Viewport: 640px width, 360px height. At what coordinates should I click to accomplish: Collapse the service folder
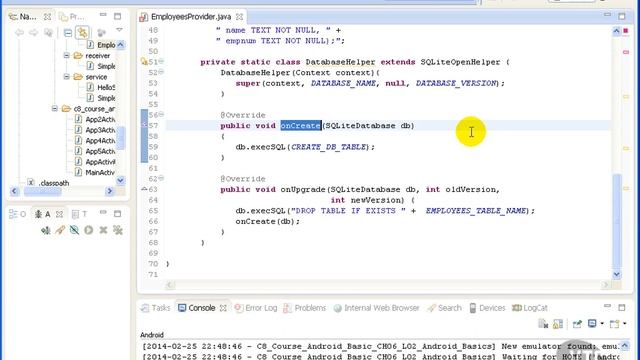point(67,76)
